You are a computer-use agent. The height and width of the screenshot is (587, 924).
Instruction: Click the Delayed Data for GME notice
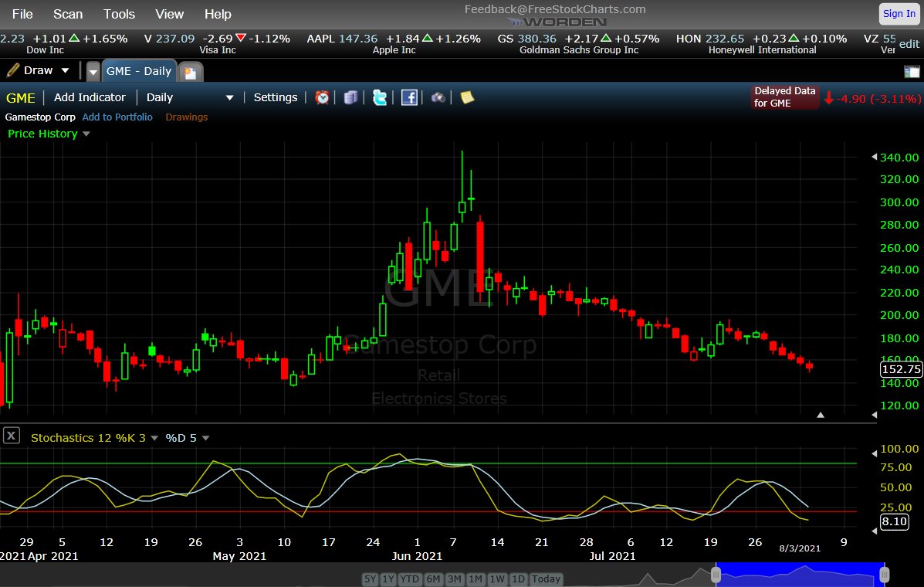[x=784, y=97]
